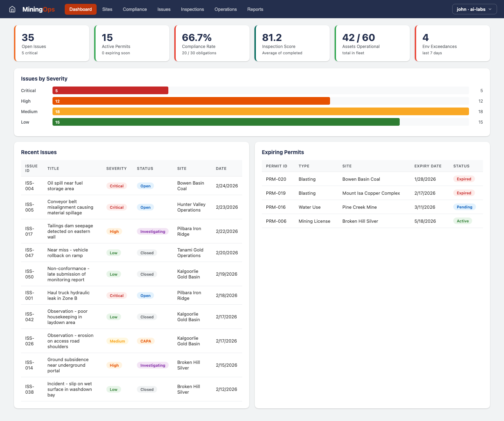Open the john · ai-labs account dropdown
The image size is (504, 421).
pos(474,9)
